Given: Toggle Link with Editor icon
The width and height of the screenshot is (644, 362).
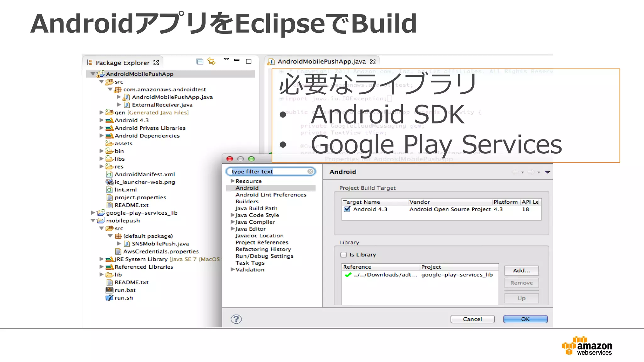Looking at the screenshot, I should 212,62.
